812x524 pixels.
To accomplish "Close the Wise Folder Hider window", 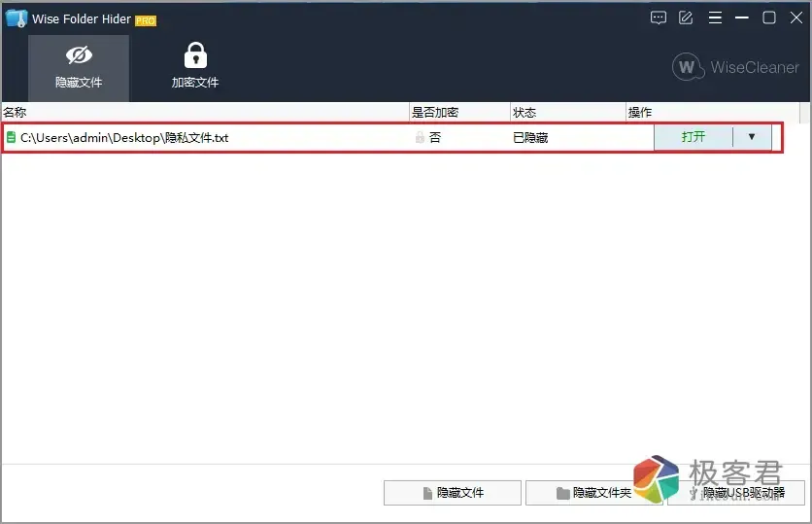I will [x=796, y=18].
